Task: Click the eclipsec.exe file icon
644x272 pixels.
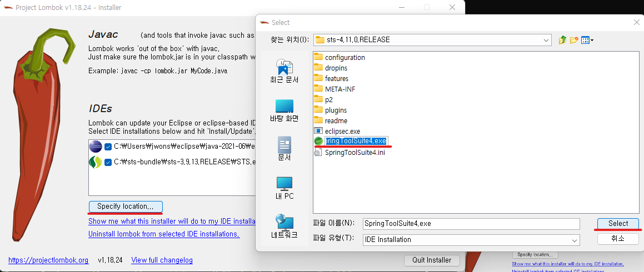Action: coord(318,132)
